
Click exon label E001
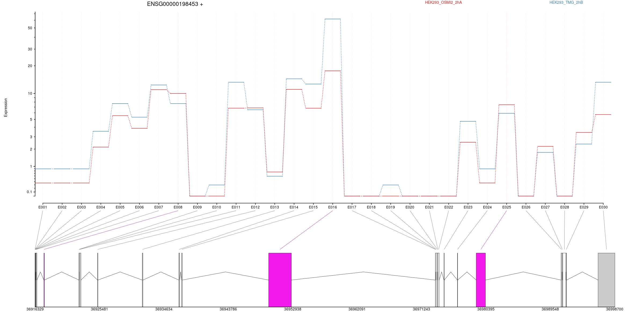point(43,207)
